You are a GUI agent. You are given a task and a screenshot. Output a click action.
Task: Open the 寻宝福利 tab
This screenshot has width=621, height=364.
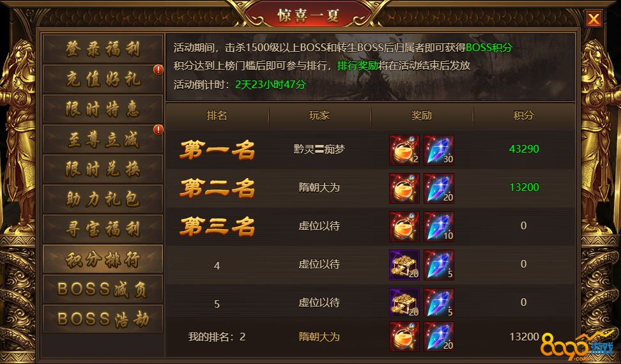103,229
